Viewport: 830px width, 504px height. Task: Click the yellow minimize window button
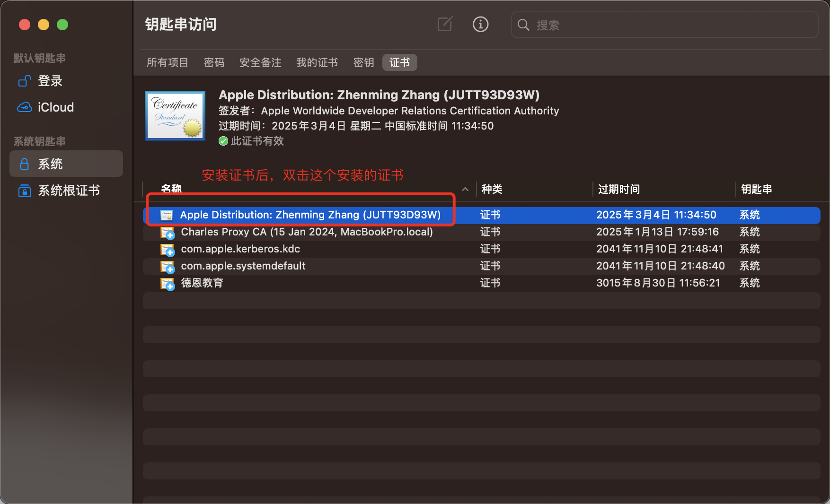(44, 25)
